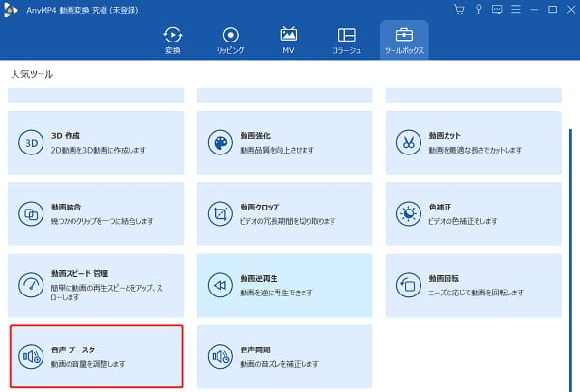Click the 動画スピード gauge icon
Image resolution: width=580 pixels, height=392 pixels.
(31, 285)
